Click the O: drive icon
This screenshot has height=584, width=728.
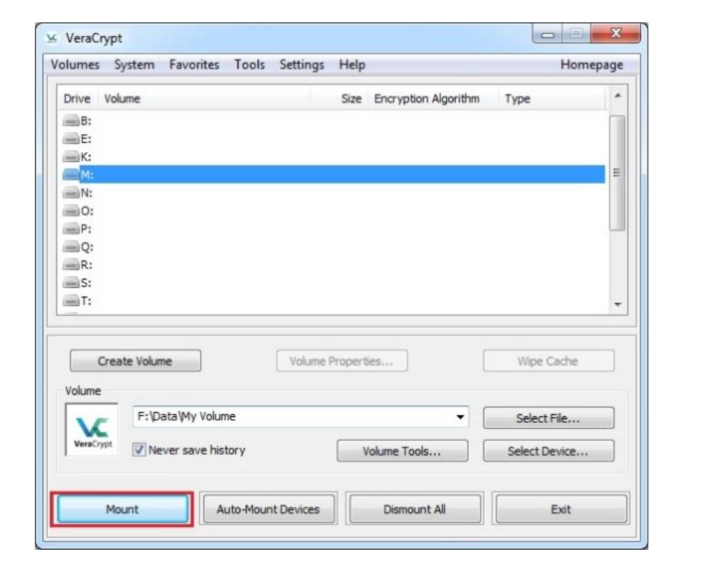[71, 211]
